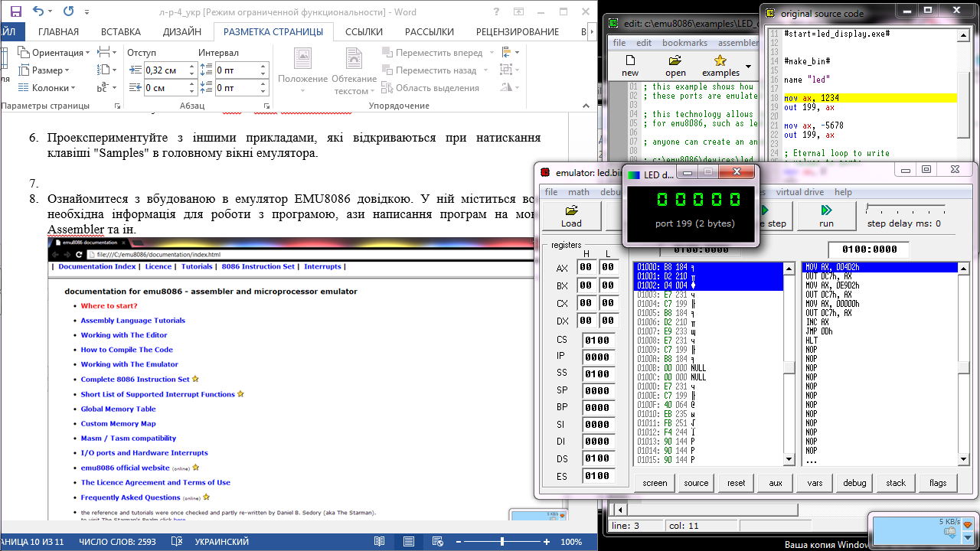Switch to РЕЦЕНЗИРОВАНИЕ ribbon tab
The image size is (980, 551).
click(518, 31)
